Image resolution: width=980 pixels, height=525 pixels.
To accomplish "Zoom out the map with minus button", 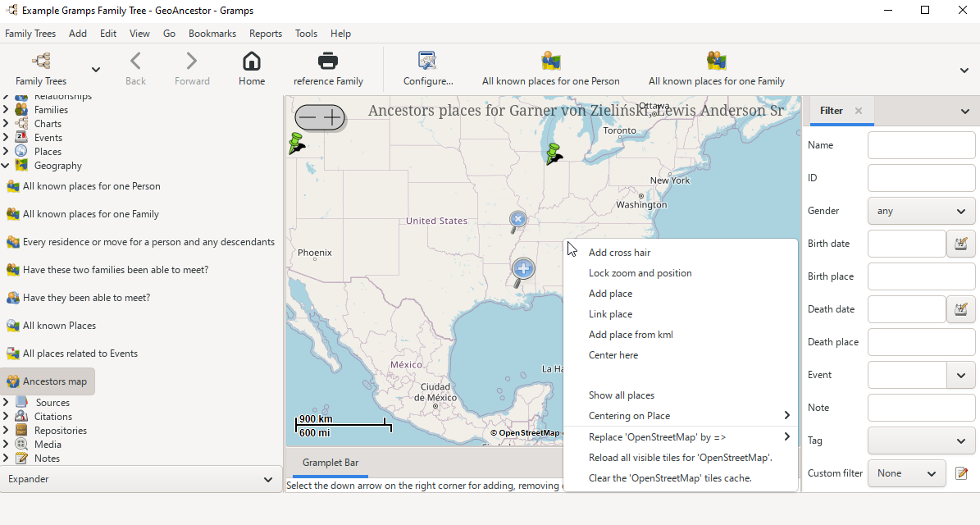I will click(x=308, y=116).
